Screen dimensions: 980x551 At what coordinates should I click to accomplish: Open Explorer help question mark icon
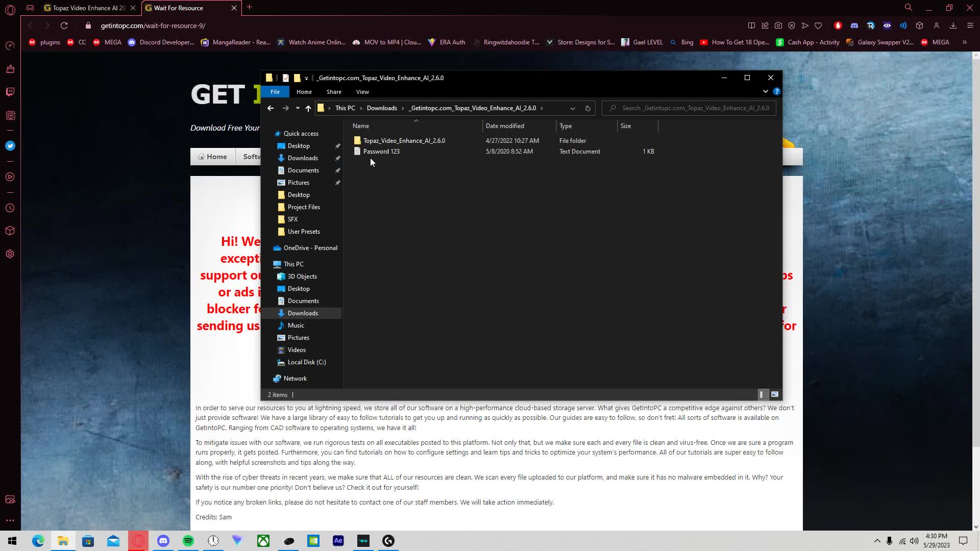pyautogui.click(x=776, y=91)
